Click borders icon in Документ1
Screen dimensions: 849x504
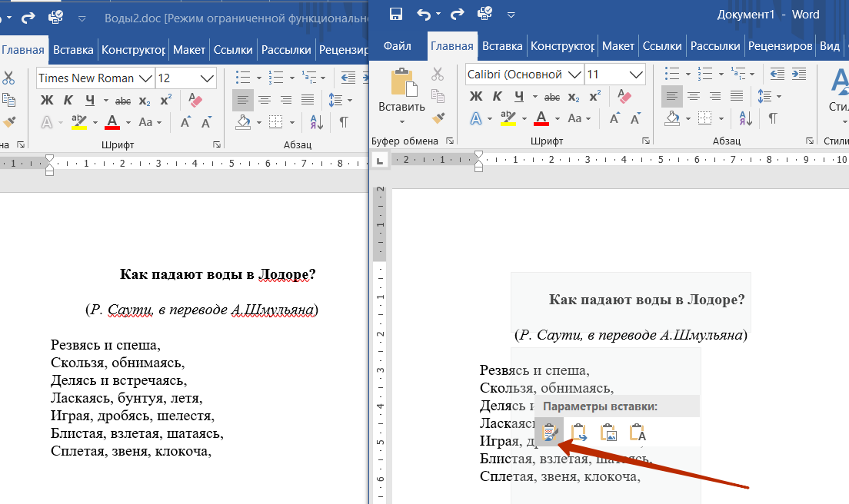point(705,118)
